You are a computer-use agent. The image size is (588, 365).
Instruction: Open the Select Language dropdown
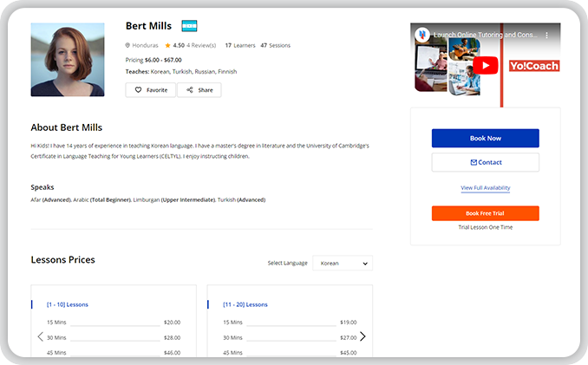[x=342, y=263]
